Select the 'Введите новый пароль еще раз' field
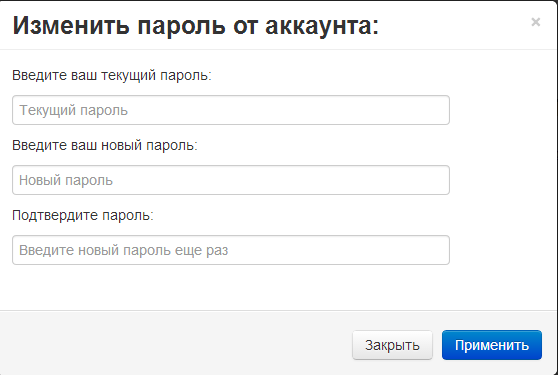This screenshot has width=558, height=375. pyautogui.click(x=231, y=250)
